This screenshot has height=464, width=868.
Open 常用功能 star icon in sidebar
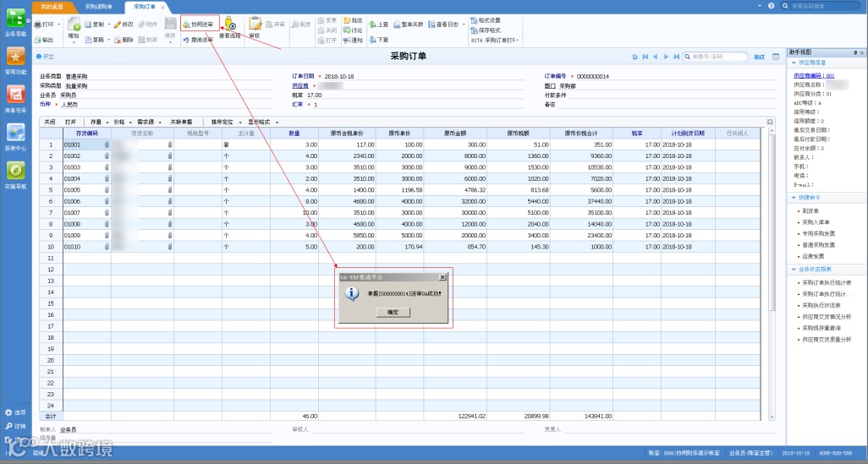[x=15, y=57]
